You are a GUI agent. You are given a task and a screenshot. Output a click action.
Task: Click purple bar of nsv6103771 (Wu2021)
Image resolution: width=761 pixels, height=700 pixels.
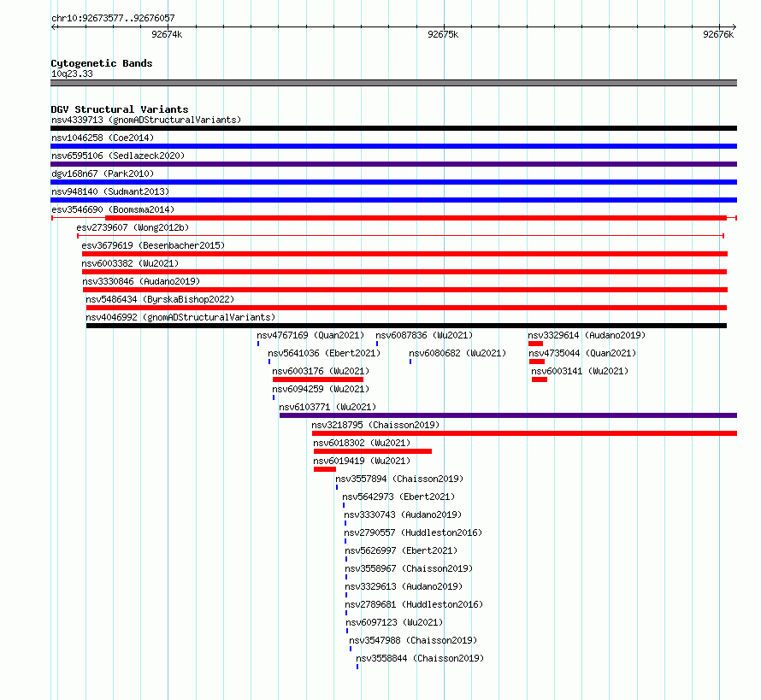508,415
